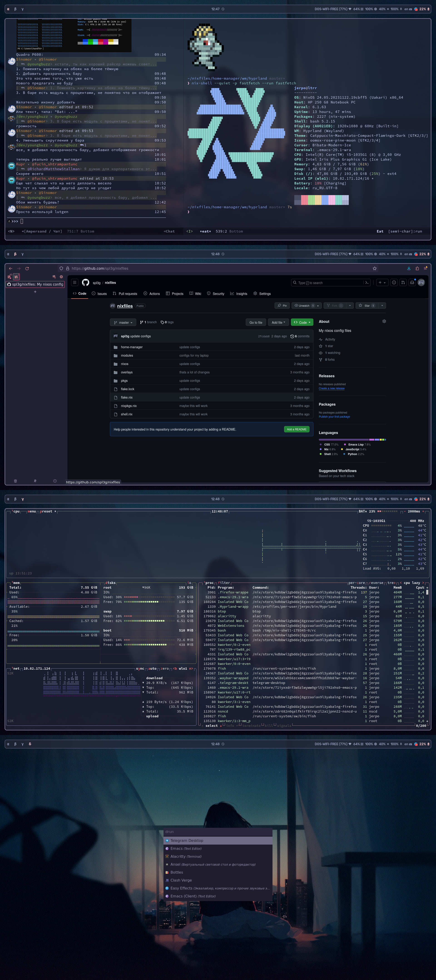
Task: Click the Go to file button
Action: click(x=256, y=323)
